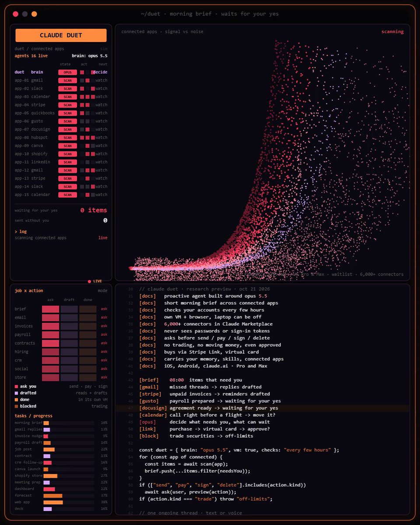Click the OPUS state badge for duet brain
Screen dimensions: 420x525
click(67, 72)
